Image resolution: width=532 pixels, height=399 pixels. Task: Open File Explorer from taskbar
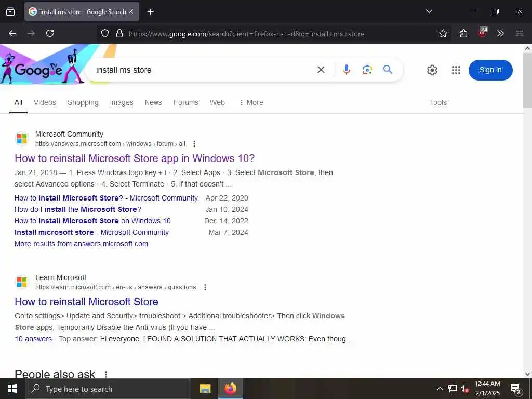205,389
